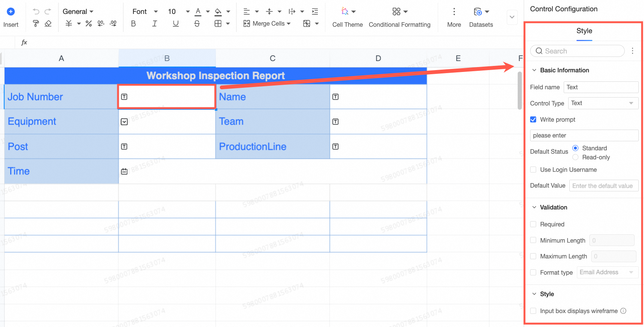Open the General number format dropdown
Viewport: 644px width, 327px height.
point(78,12)
